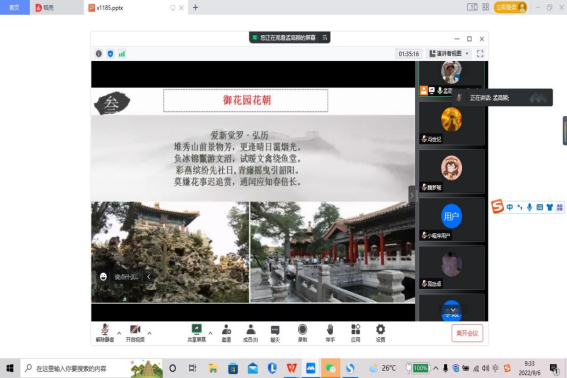
Task: Select participant tile with pink blurry avatar
Action: (452, 268)
